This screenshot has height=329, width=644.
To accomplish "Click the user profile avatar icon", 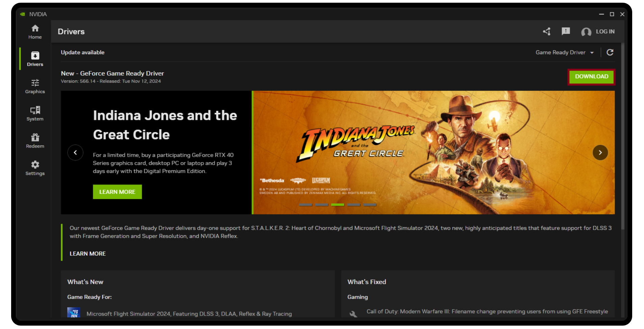I will (x=586, y=32).
